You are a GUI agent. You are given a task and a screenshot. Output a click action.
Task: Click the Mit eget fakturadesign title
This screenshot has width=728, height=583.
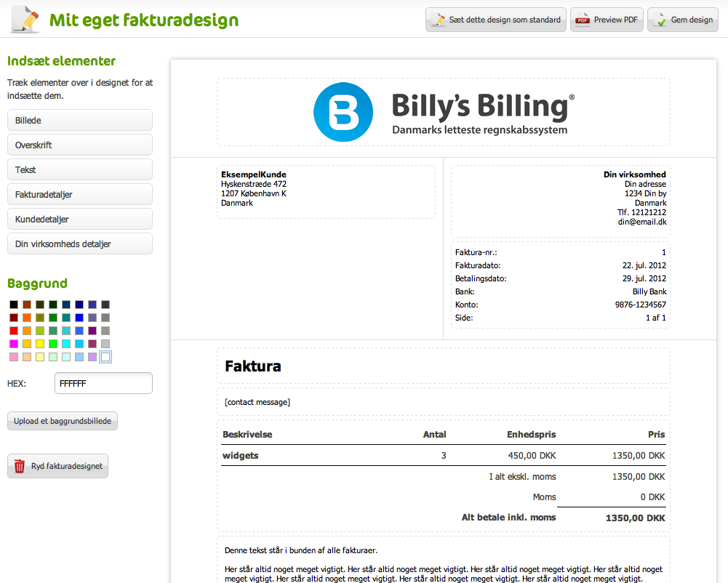tap(144, 20)
